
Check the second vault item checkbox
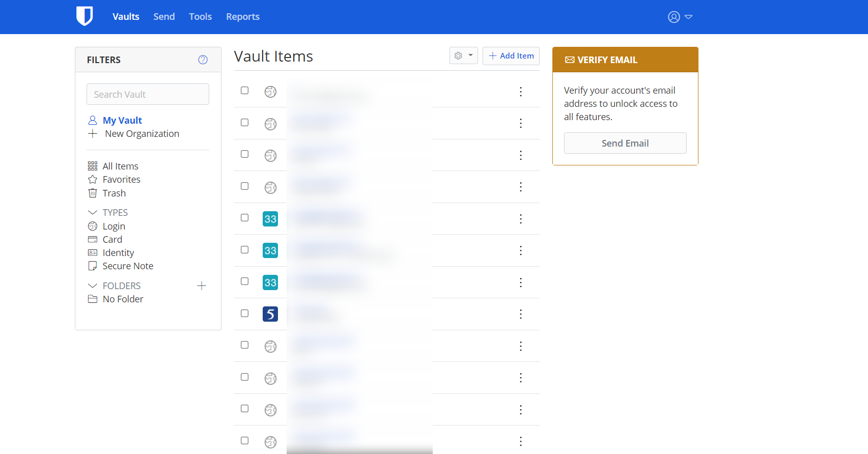tap(245, 122)
